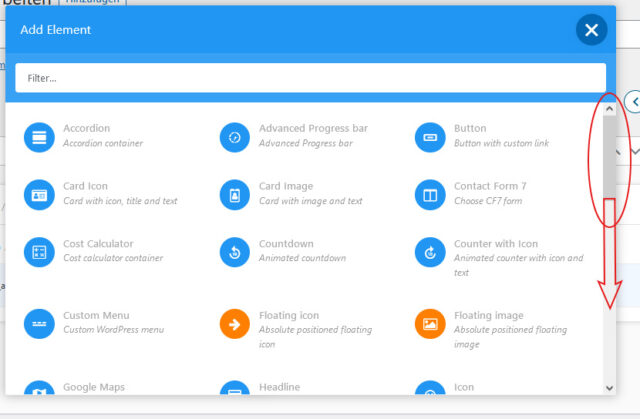Image resolution: width=640 pixels, height=419 pixels.
Task: Focus the Filter search field
Action: [x=311, y=78]
